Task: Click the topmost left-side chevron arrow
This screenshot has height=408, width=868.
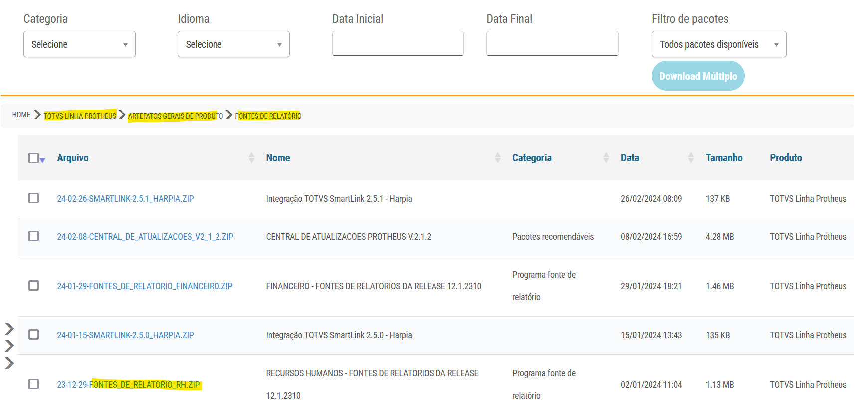Action: pos(9,328)
